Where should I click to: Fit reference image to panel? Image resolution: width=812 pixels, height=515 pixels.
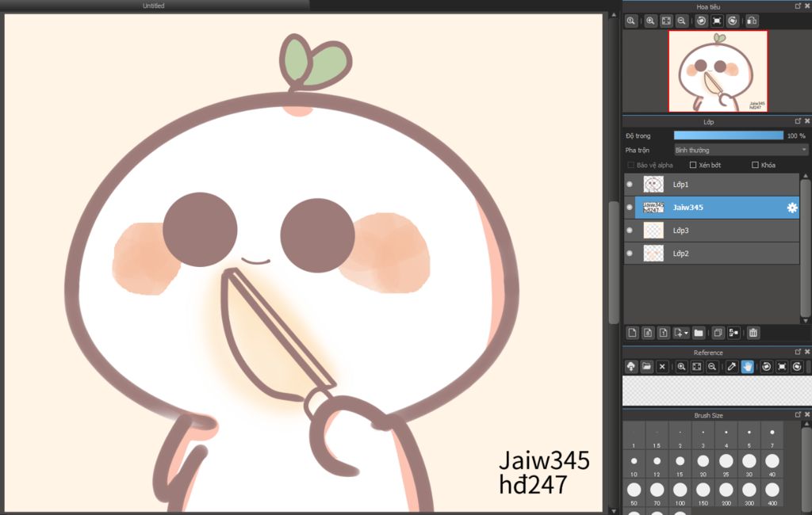[x=697, y=367]
